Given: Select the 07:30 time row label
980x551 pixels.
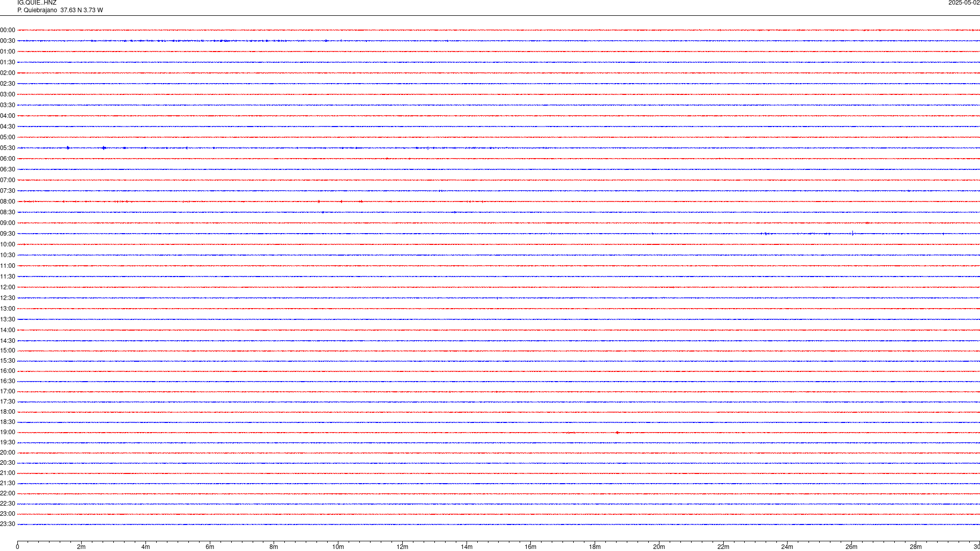Looking at the screenshot, I should (x=8, y=191).
